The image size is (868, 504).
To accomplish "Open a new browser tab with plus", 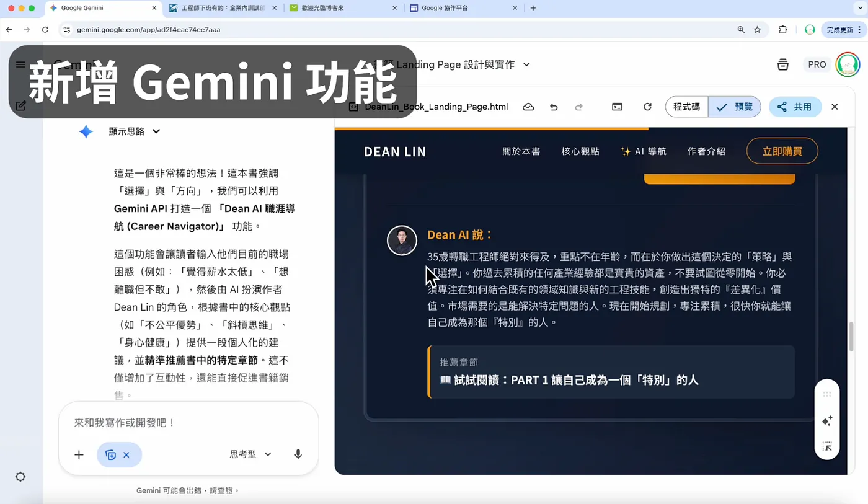I will [533, 8].
